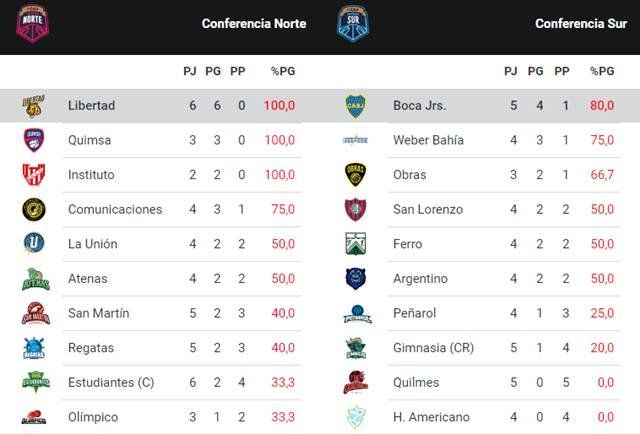Open the Weber Bahía team link
640x434 pixels.
pos(428,140)
